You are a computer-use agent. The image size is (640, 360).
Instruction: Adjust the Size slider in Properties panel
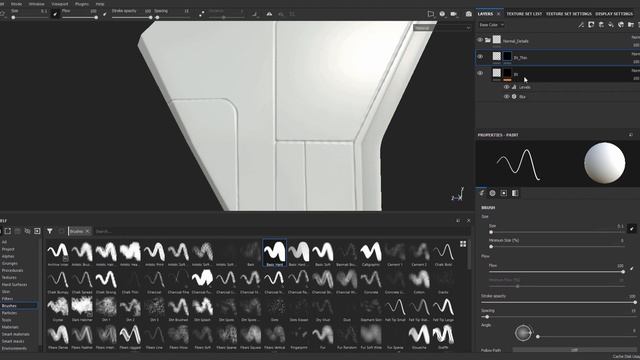point(557,232)
